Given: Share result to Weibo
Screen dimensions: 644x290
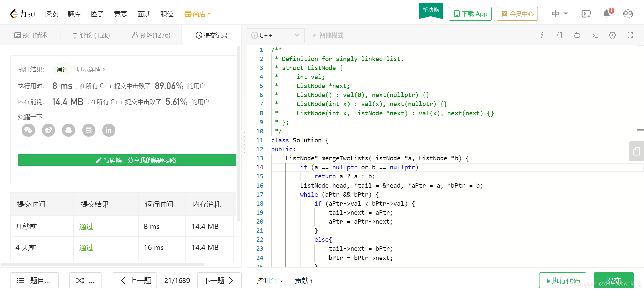Looking at the screenshot, I should click(49, 130).
